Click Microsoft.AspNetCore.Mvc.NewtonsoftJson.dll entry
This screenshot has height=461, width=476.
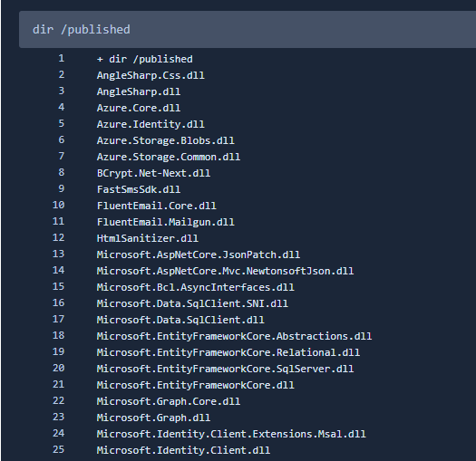(225, 271)
